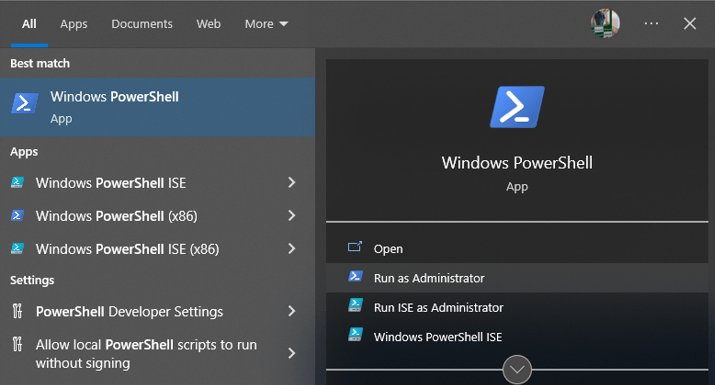Open the More dropdown filter
Viewport: 715px width, 385px height.
(266, 24)
